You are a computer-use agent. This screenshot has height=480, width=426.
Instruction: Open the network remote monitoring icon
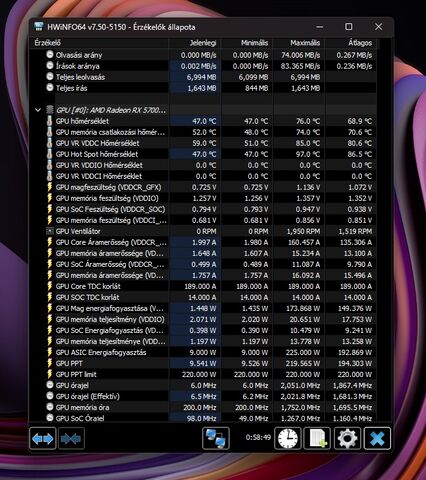point(216,439)
